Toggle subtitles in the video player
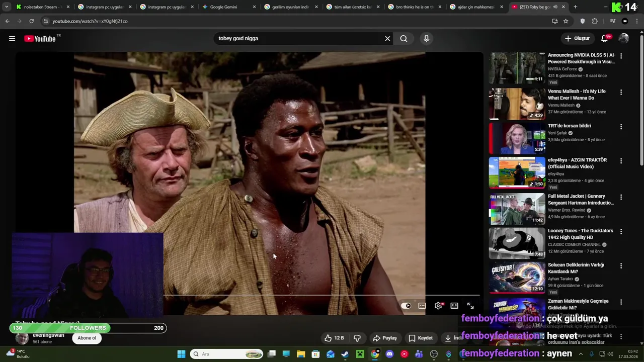Screen dimensions: 644x362 (x=422, y=306)
